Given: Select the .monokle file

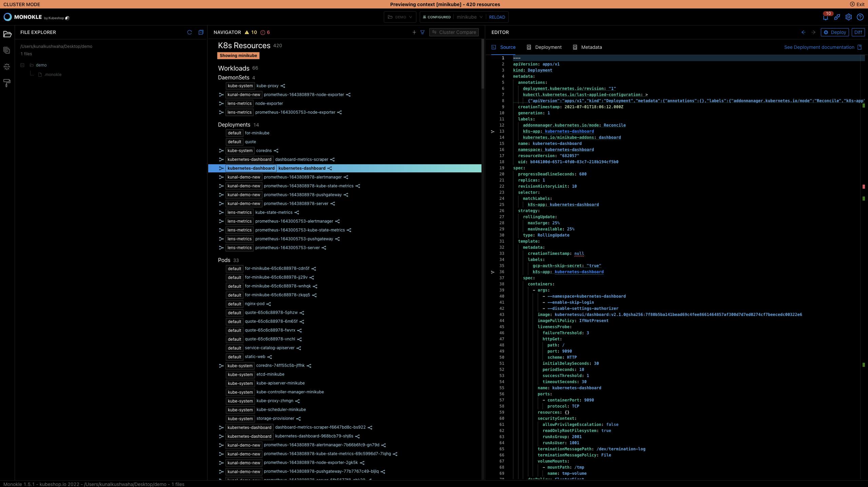Looking at the screenshot, I should [53, 75].
